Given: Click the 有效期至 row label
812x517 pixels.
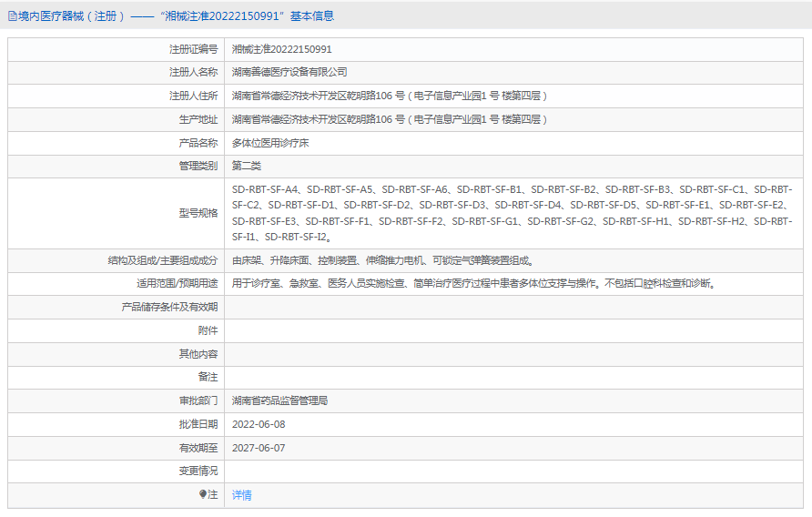Looking at the screenshot, I should point(198,448).
